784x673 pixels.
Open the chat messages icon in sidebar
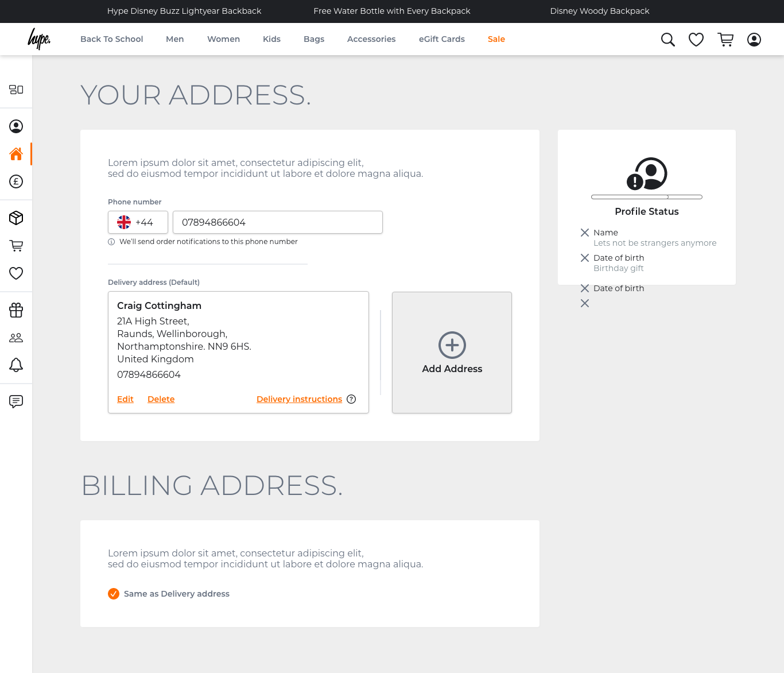tap(16, 401)
